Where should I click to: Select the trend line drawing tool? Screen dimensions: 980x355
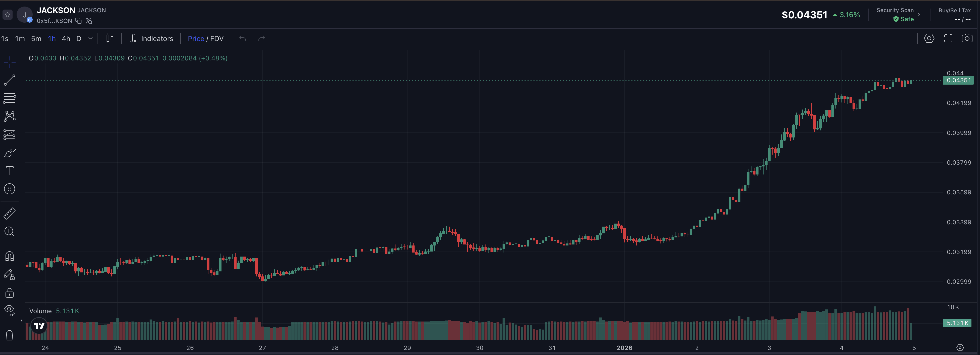click(x=10, y=80)
